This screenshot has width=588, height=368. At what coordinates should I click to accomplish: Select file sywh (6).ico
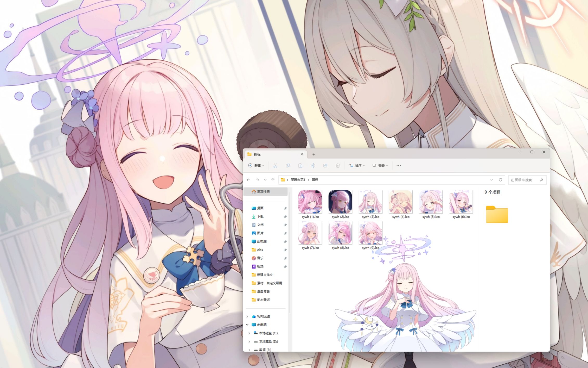[461, 204]
